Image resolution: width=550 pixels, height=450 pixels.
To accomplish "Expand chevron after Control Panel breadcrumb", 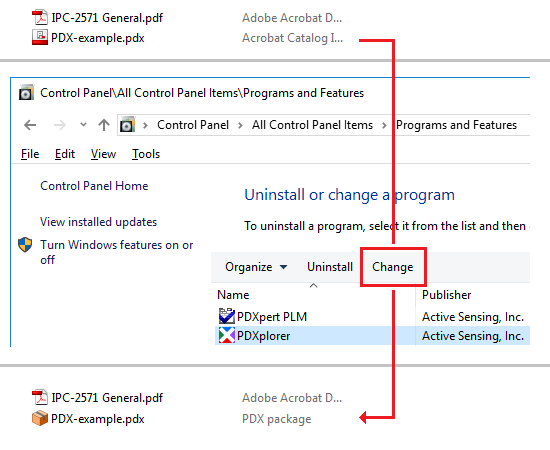I will click(x=240, y=125).
